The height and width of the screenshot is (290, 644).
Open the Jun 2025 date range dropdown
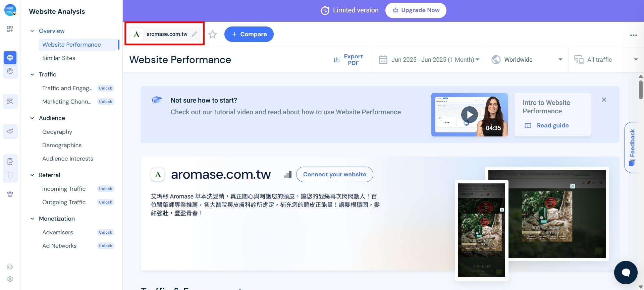point(429,60)
